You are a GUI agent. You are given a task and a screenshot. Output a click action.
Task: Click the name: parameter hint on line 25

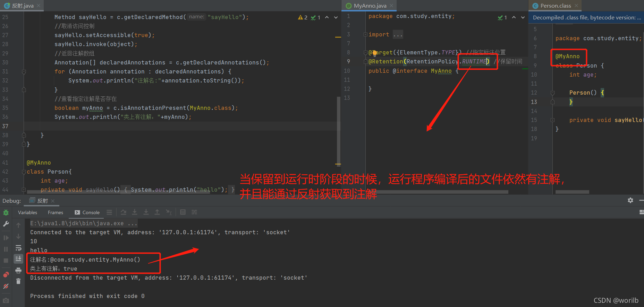tap(197, 17)
